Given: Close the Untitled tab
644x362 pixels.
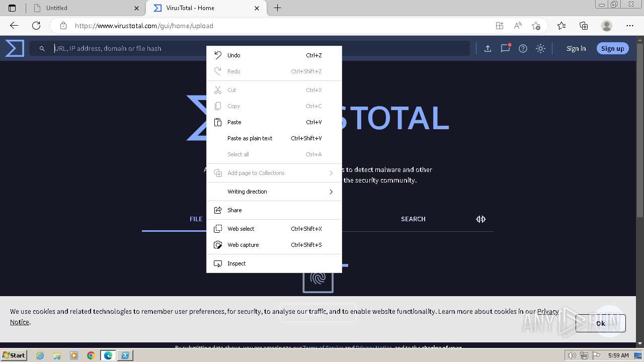Looking at the screenshot, I should click(x=137, y=8).
